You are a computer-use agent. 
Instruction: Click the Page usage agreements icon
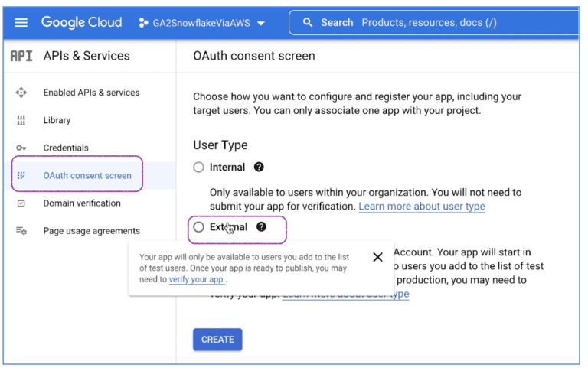21,231
